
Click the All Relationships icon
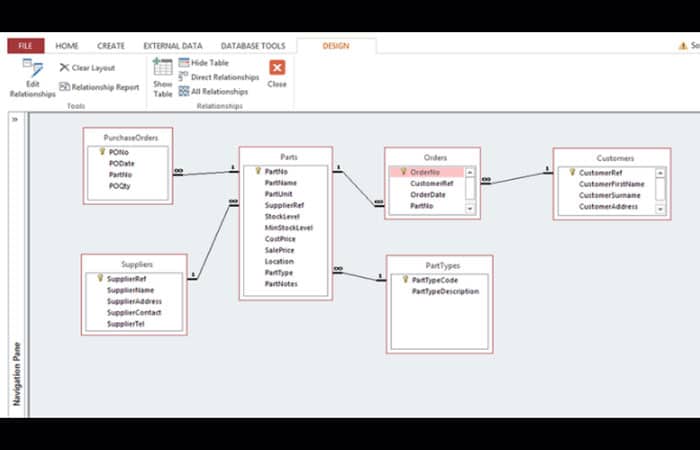pyautogui.click(x=184, y=92)
